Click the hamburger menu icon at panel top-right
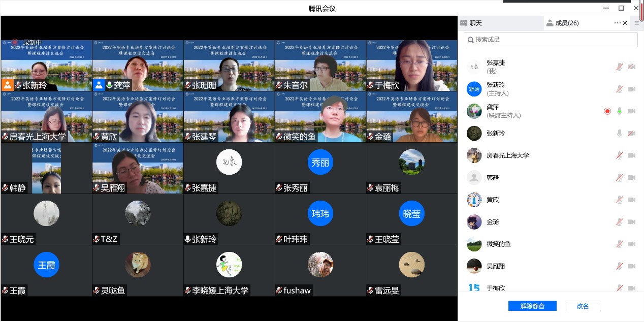This screenshot has height=322, width=644. pyautogui.click(x=637, y=23)
